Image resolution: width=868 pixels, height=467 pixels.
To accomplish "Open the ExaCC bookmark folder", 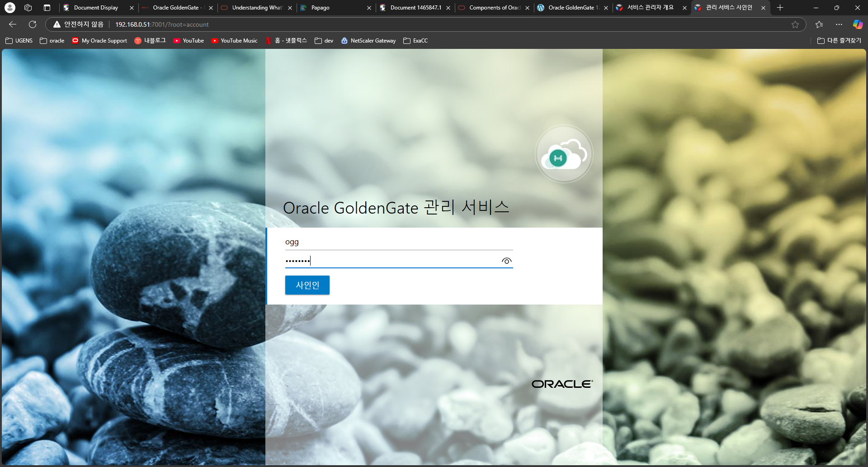I will click(x=415, y=41).
